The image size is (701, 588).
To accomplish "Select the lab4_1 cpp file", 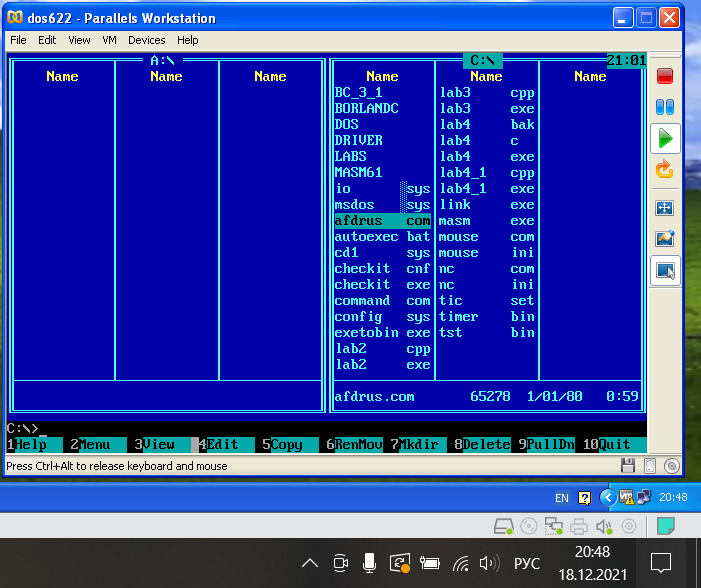I will pos(487,173).
